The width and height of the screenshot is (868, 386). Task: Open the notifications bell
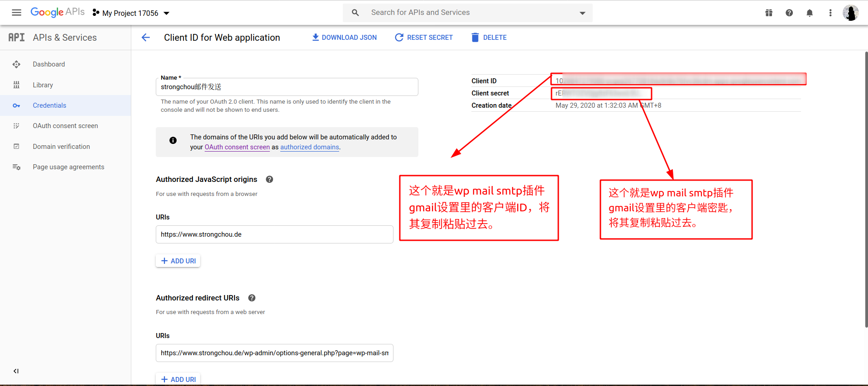coord(810,13)
